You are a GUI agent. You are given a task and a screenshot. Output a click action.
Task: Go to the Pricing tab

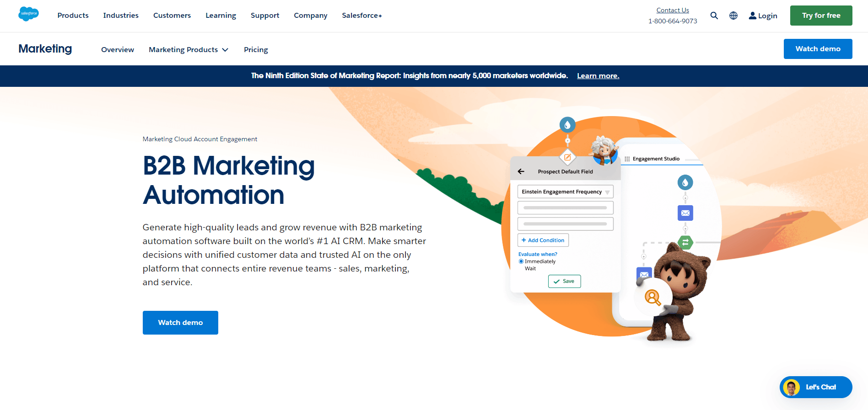(256, 49)
